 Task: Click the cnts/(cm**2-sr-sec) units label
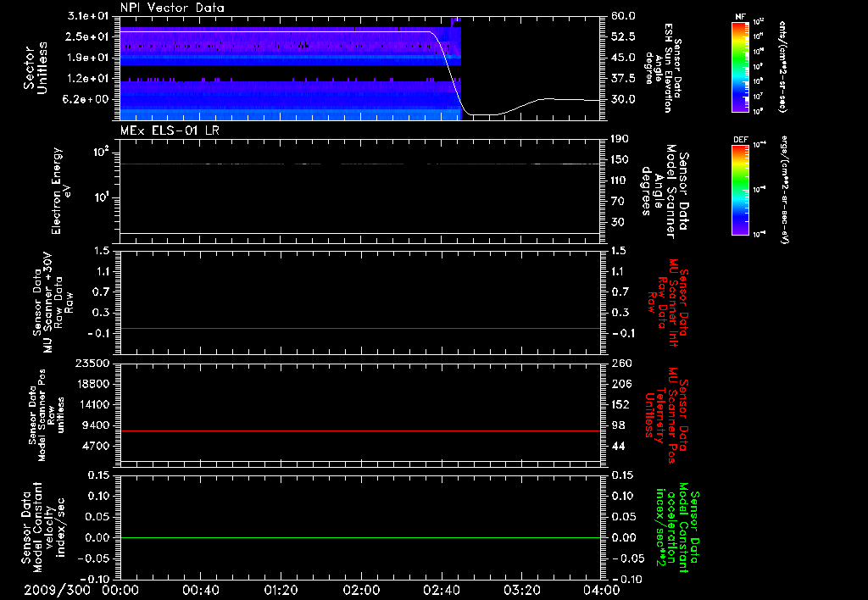pos(782,67)
